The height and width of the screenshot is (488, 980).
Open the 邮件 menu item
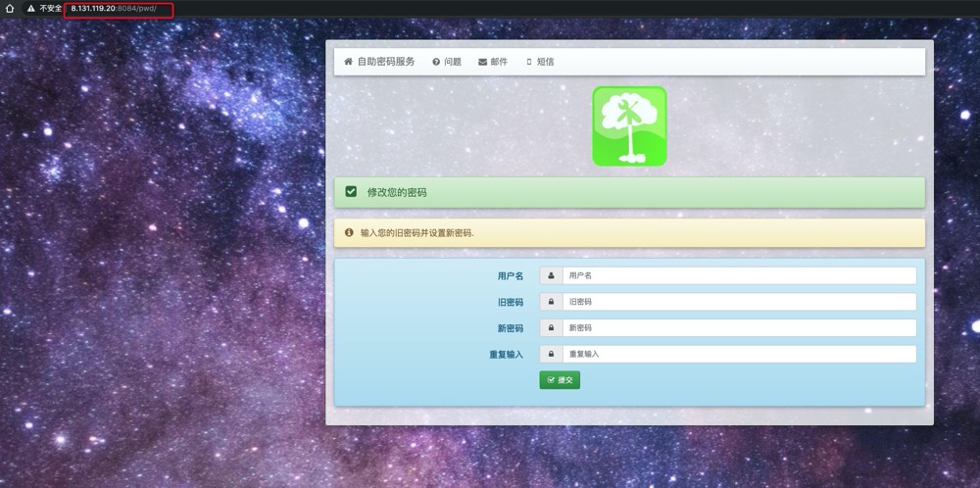[x=493, y=62]
